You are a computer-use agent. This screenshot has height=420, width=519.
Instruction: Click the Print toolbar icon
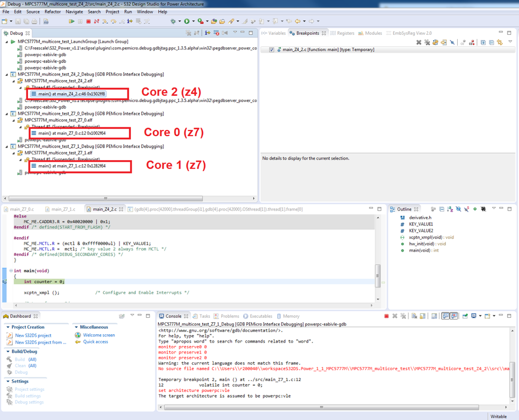pyautogui.click(x=34, y=21)
